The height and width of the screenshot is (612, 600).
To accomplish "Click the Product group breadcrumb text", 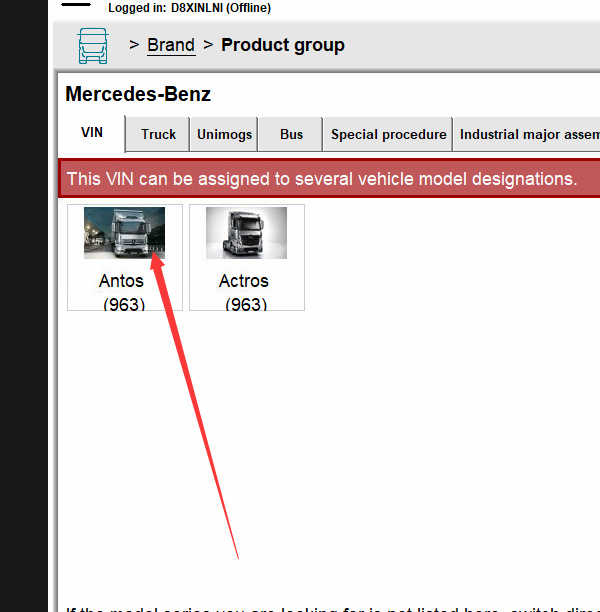I will [x=283, y=45].
